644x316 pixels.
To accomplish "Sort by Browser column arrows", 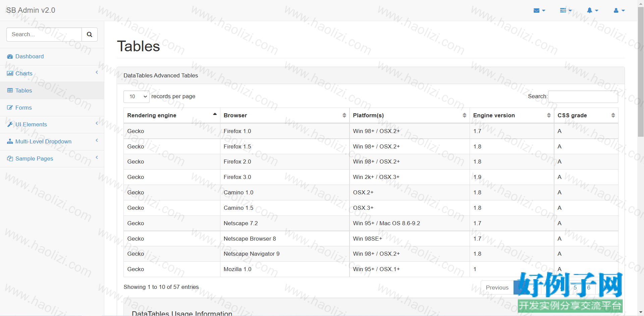I will [x=344, y=115].
